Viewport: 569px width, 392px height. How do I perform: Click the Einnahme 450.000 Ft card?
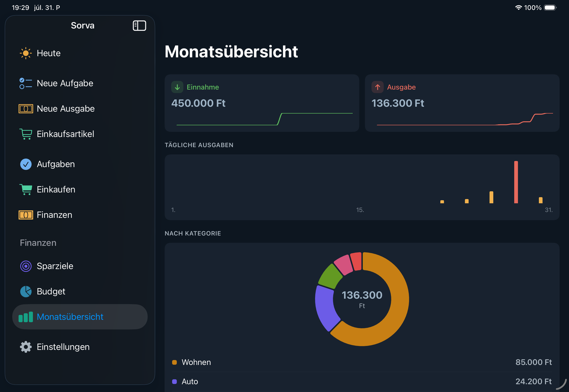coord(262,103)
